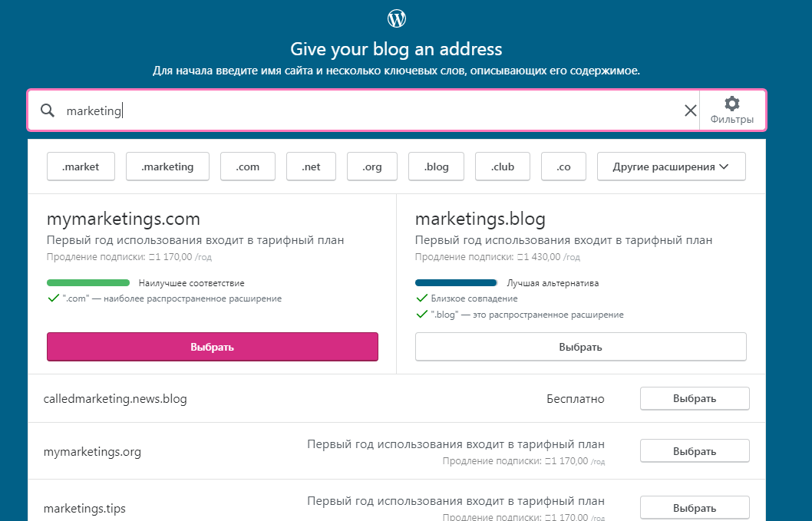This screenshot has width=812, height=521.
Task: Pick the mymarketings.org domain
Action: [x=695, y=451]
